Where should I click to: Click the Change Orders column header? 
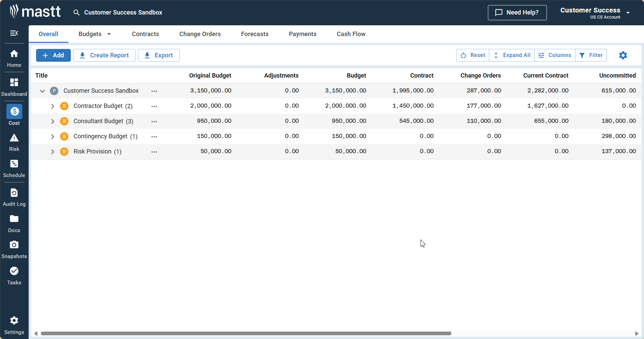pyautogui.click(x=480, y=76)
